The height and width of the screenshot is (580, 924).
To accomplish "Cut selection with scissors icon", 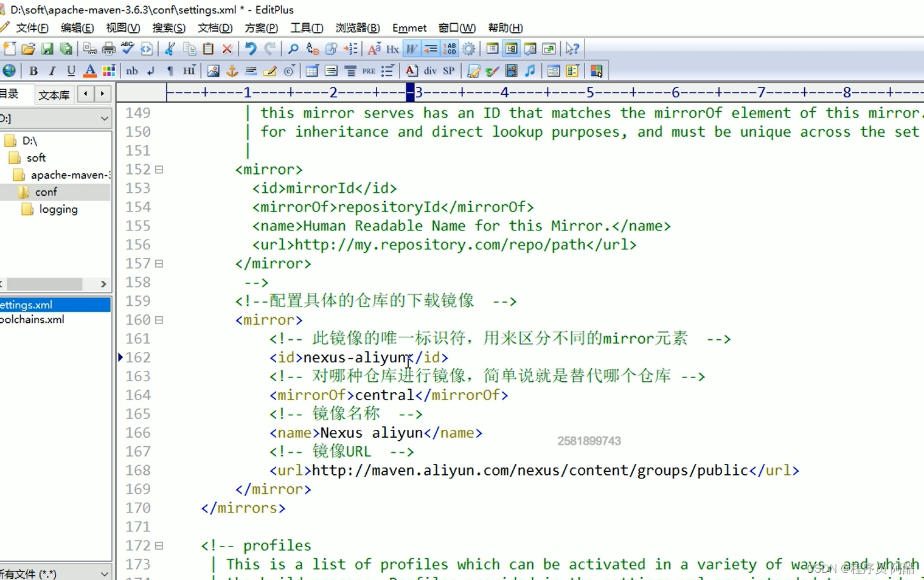I will 170,49.
